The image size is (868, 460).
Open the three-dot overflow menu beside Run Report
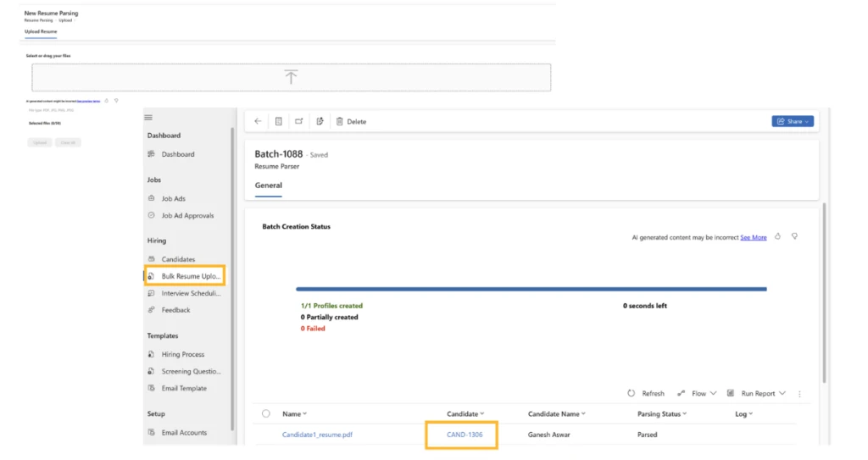pos(799,393)
